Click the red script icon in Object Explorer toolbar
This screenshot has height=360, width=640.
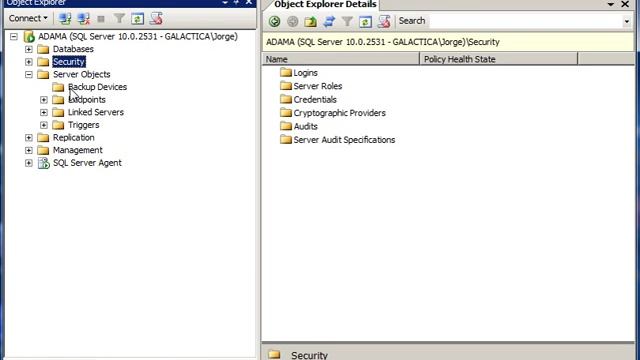(x=156, y=18)
